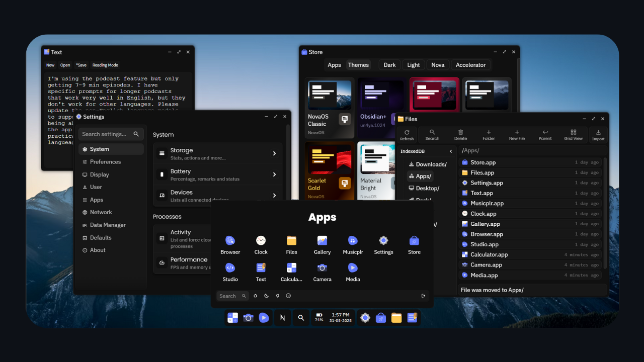Viewport: 644px width, 362px height.
Task: Toggle Reading Mode in Text editor
Action: coord(105,65)
